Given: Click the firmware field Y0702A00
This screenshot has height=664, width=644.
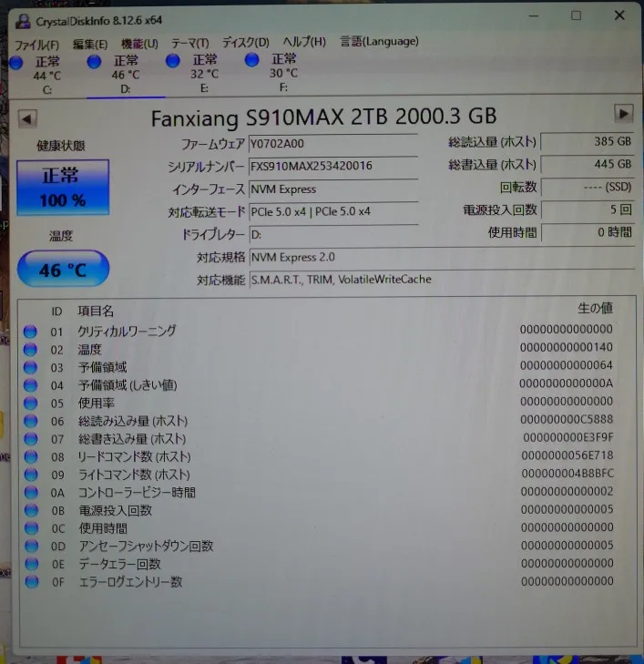Looking at the screenshot, I should pos(333,144).
